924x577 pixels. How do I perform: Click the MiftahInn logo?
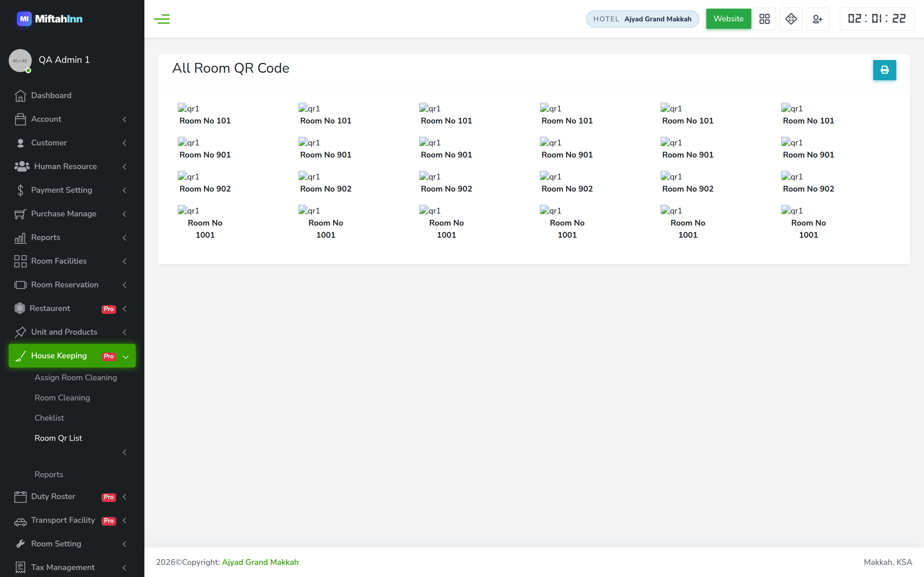click(x=50, y=19)
